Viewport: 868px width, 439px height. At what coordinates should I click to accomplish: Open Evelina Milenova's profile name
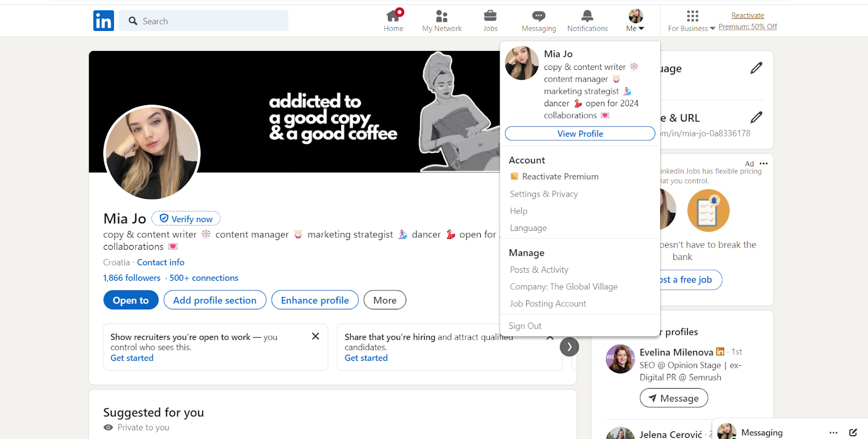pyautogui.click(x=676, y=352)
